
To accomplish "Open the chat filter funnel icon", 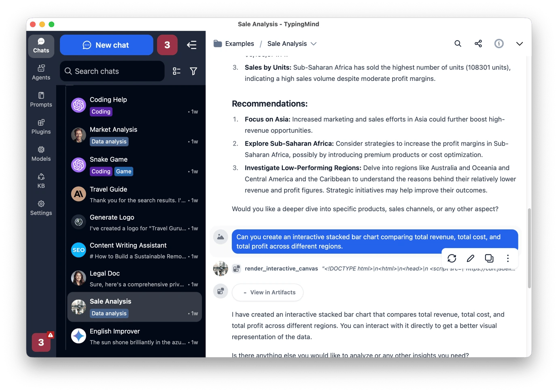I will click(x=193, y=71).
